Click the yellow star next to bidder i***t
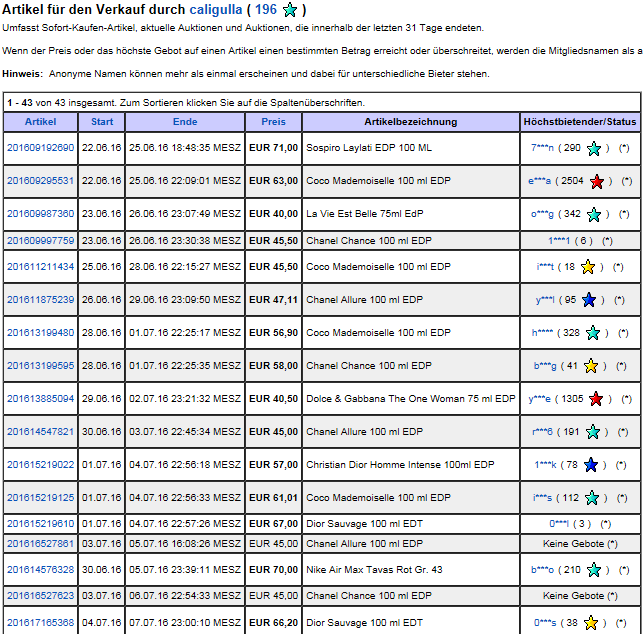This screenshot has width=643, height=634. pyautogui.click(x=588, y=267)
